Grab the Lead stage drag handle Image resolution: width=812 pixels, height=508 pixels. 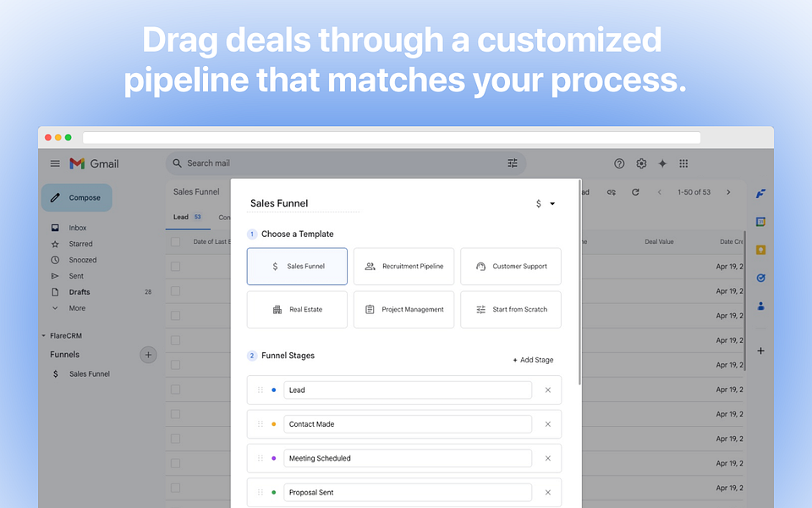[261, 389]
